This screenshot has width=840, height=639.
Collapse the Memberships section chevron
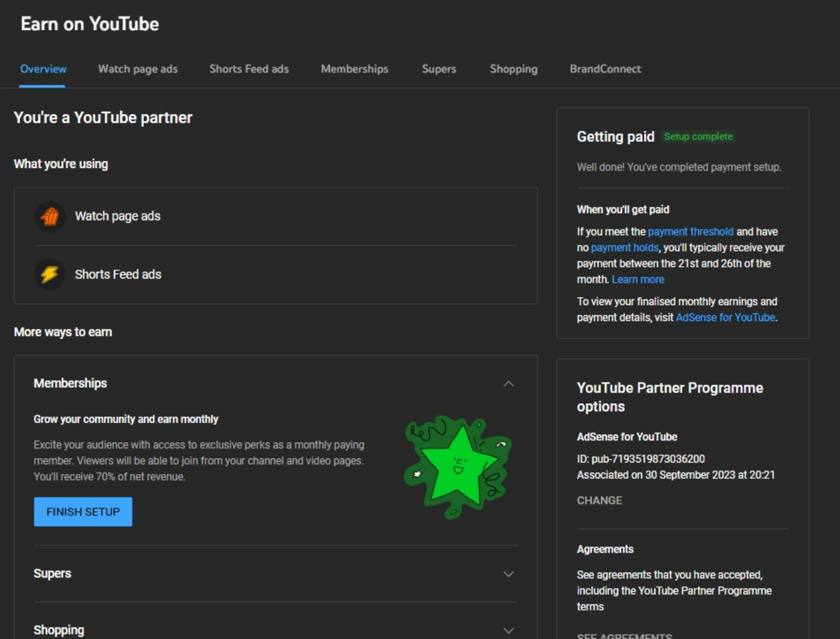(508, 384)
